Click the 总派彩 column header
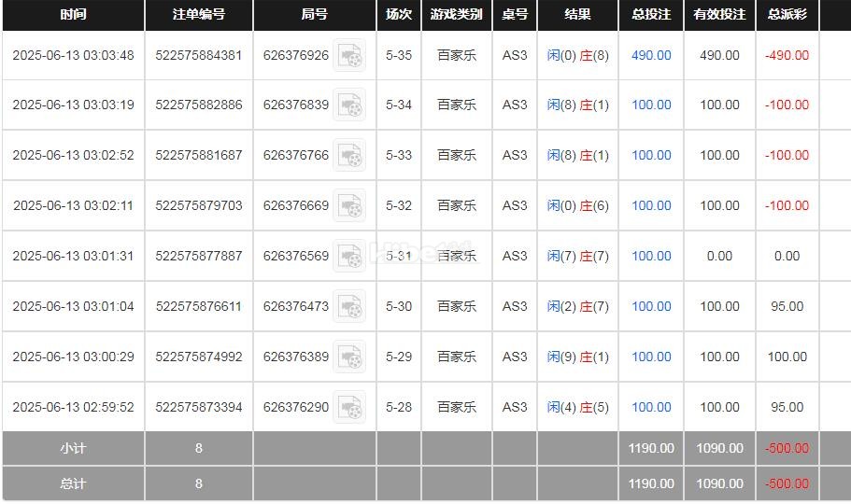 (x=787, y=15)
